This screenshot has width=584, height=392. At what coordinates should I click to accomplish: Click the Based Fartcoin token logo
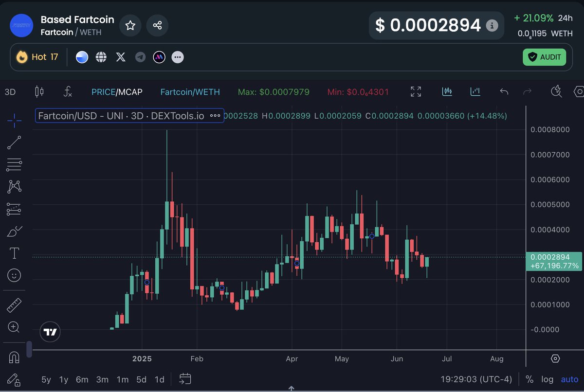pyautogui.click(x=21, y=25)
